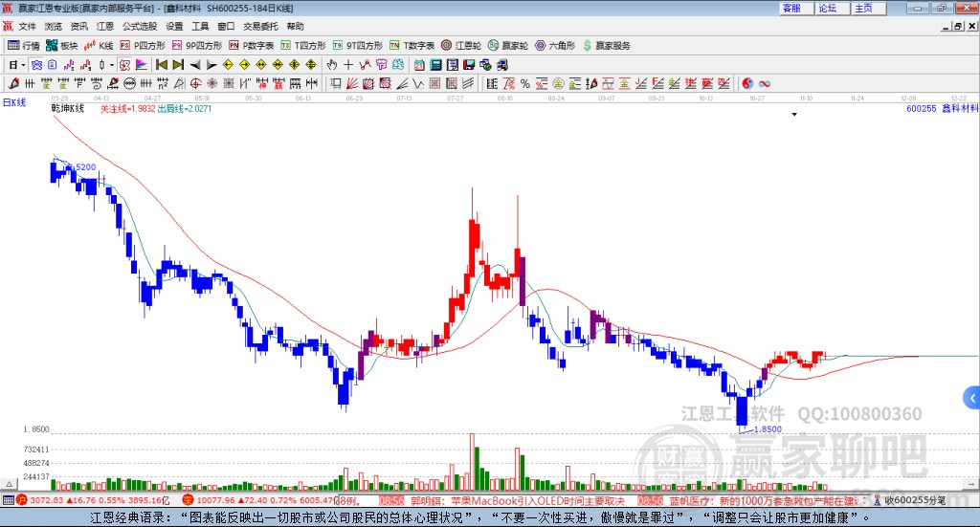
Task: Open the 设置 menu
Action: (x=174, y=26)
